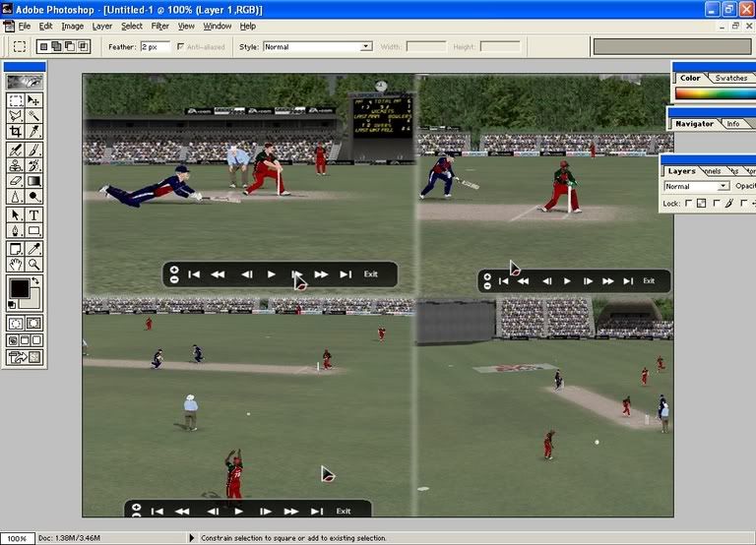The width and height of the screenshot is (756, 545).
Task: Switch to the Info tab
Action: [x=733, y=124]
